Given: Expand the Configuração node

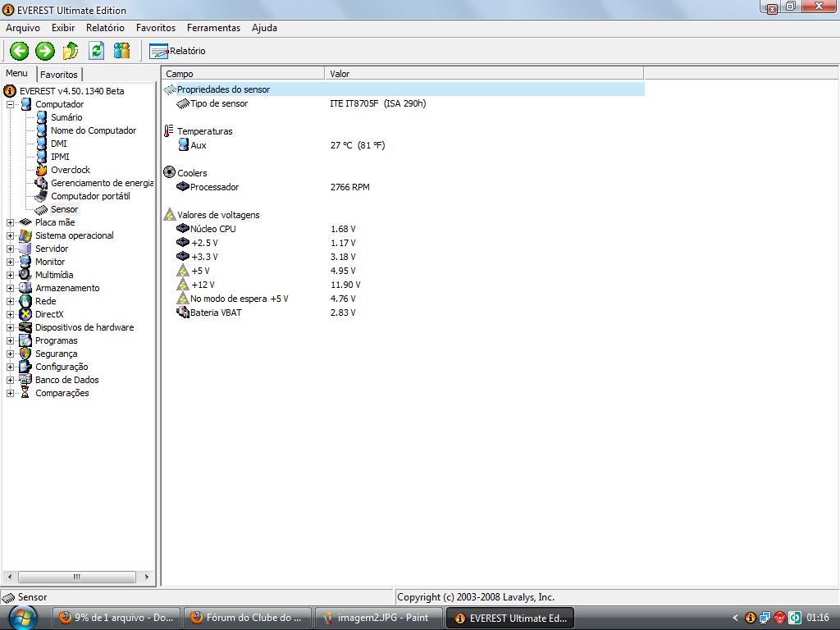Looking at the screenshot, I should pos(10,367).
